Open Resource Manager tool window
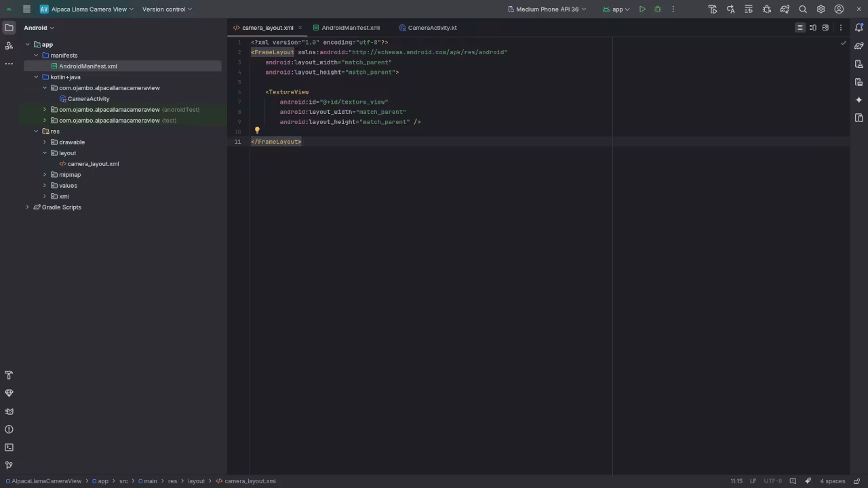This screenshot has height=488, width=868. [x=9, y=45]
